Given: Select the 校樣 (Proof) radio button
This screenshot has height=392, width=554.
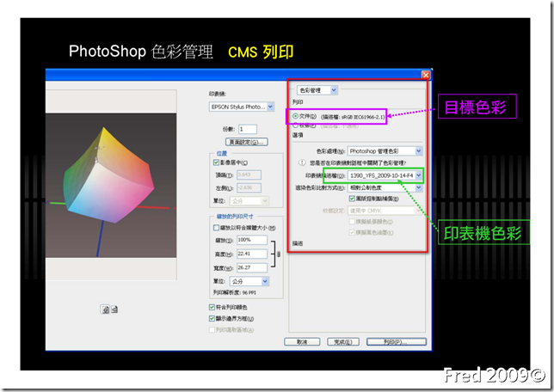Looking at the screenshot, I should click(x=295, y=125).
